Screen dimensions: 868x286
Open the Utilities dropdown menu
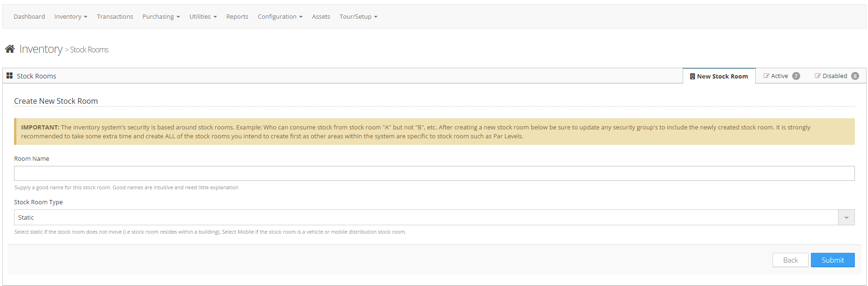point(203,17)
